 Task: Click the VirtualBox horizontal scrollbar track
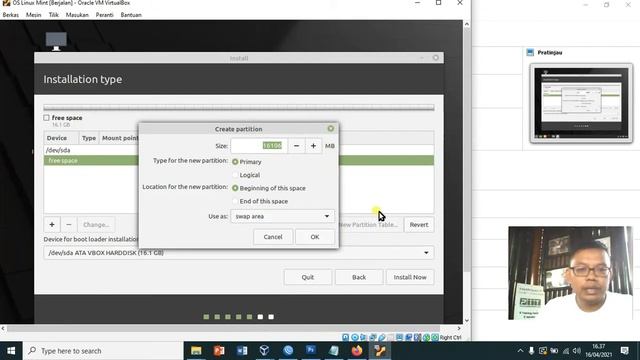pos(224,328)
